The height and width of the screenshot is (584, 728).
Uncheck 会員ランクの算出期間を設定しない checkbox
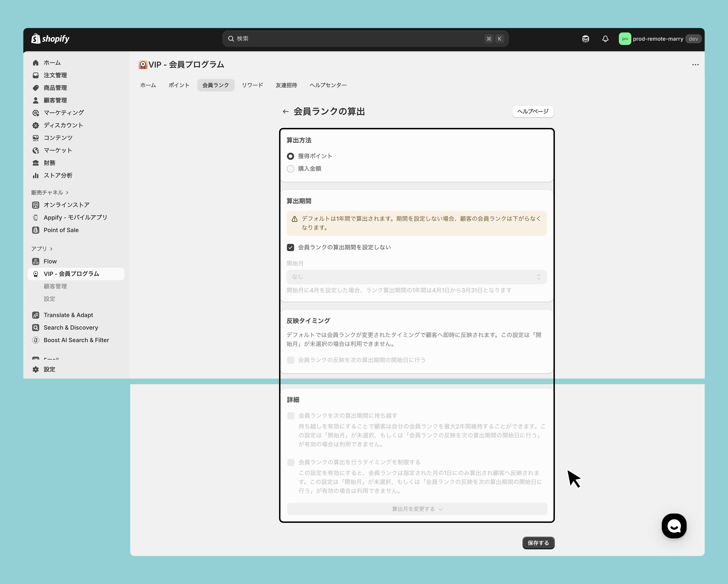coord(290,247)
